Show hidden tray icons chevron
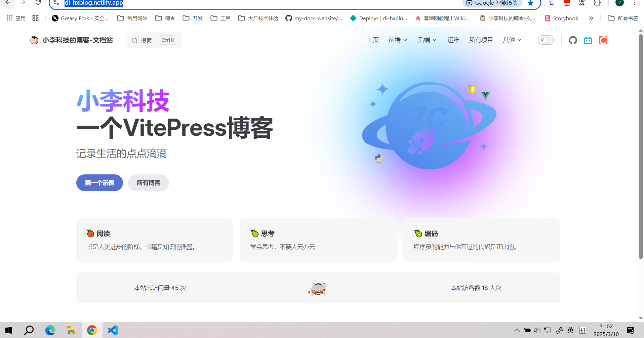Viewport: 644px width, 338px height. coord(517,330)
